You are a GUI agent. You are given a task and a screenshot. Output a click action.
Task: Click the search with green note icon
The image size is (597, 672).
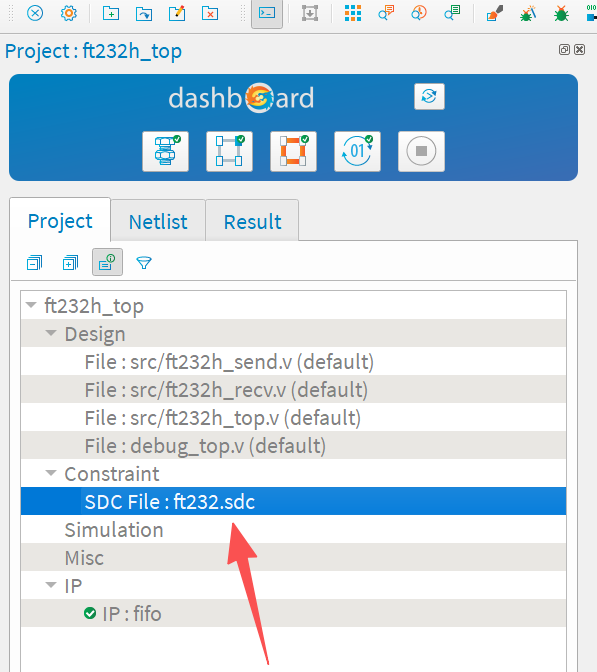pyautogui.click(x=452, y=13)
